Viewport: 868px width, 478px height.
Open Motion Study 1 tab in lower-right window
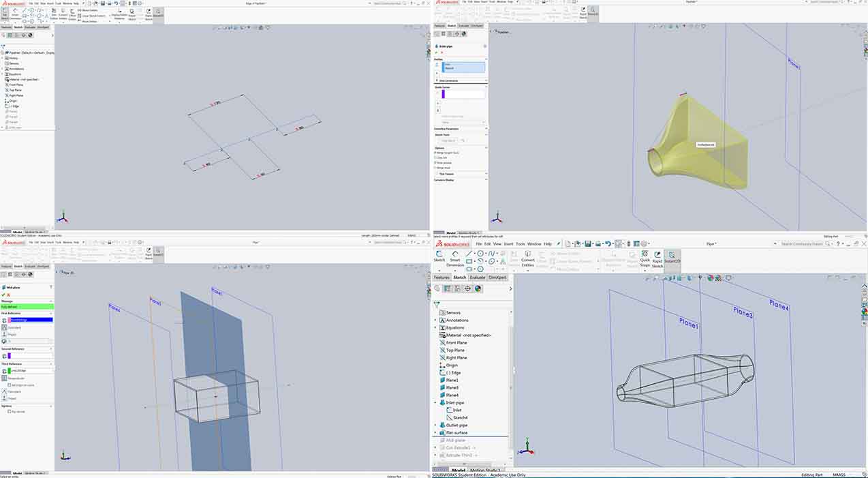coord(485,470)
